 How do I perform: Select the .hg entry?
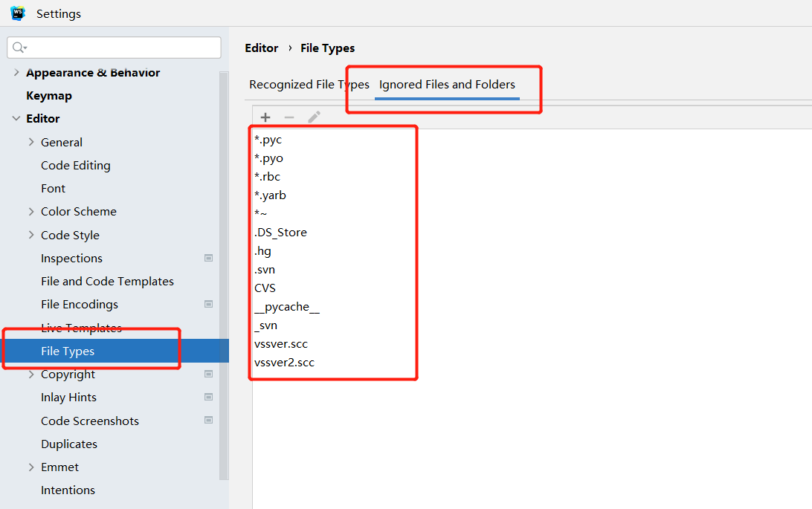point(262,251)
